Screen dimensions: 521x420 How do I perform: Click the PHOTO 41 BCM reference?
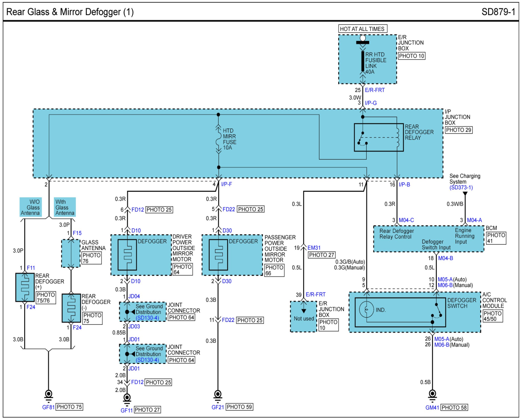[x=496, y=238]
